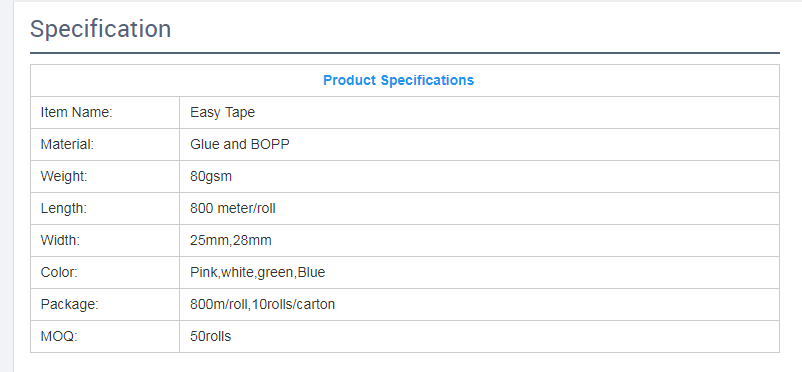
Task: Click the 25mm,28mm value
Action: tap(231, 240)
